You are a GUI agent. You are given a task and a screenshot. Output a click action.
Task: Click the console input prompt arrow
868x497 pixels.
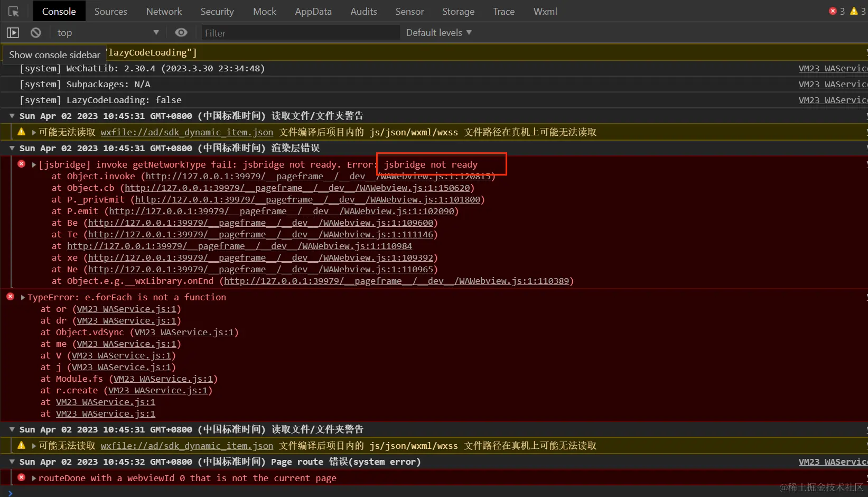[10, 493]
